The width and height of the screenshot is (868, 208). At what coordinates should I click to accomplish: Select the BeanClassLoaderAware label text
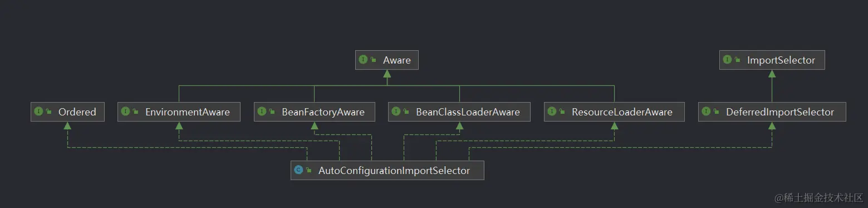click(468, 112)
